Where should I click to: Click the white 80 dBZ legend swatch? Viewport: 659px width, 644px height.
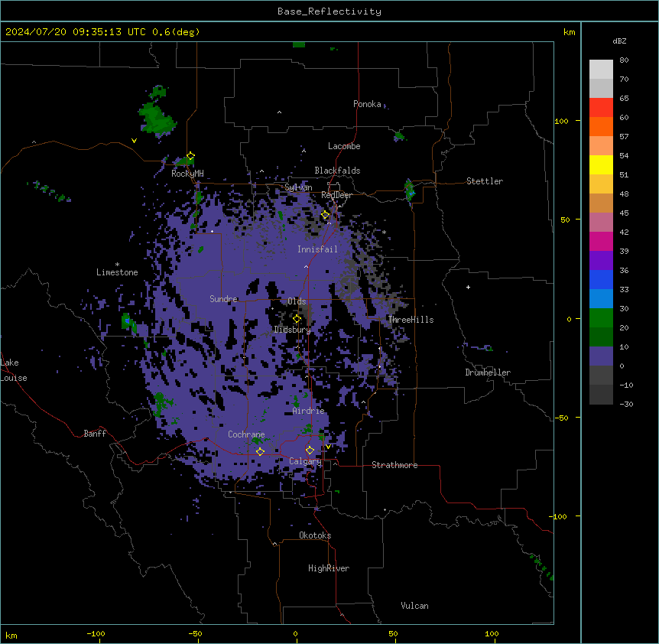tap(601, 70)
